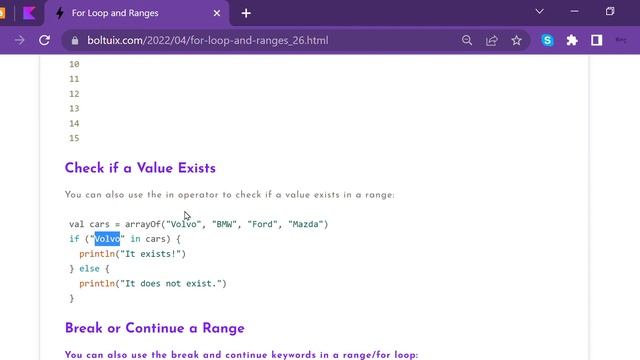Click output line number 15
Image resolution: width=640 pixels, height=360 pixels.
[74, 138]
